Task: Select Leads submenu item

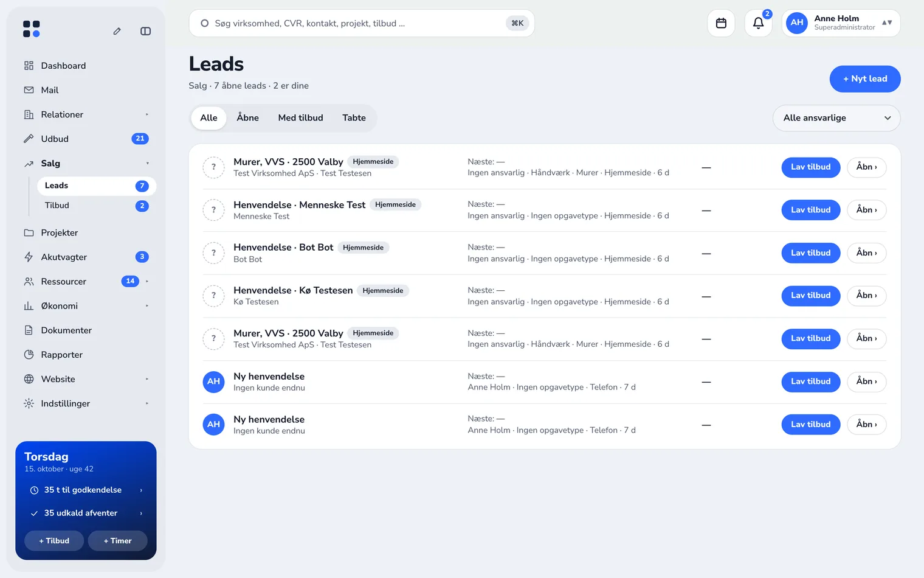Action: coord(97,186)
